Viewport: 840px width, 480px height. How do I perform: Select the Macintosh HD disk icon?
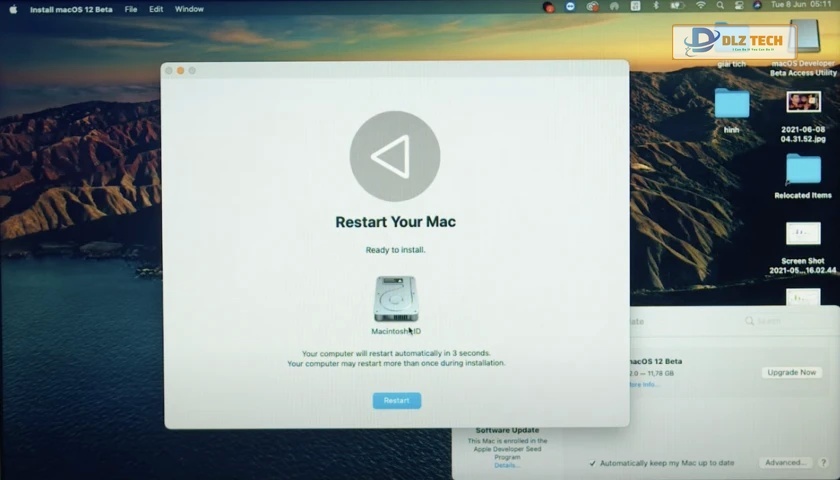pos(396,300)
